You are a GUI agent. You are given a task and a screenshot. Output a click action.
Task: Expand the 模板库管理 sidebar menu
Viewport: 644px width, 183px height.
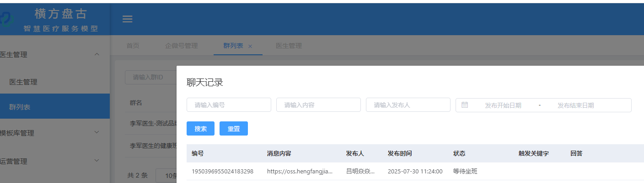[x=97, y=133]
